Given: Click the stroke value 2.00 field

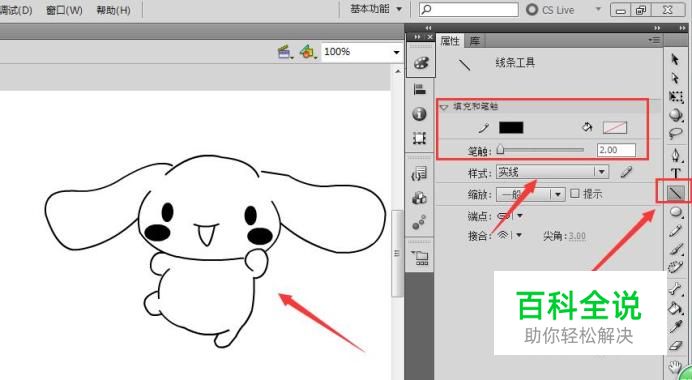Looking at the screenshot, I should 616,150.
